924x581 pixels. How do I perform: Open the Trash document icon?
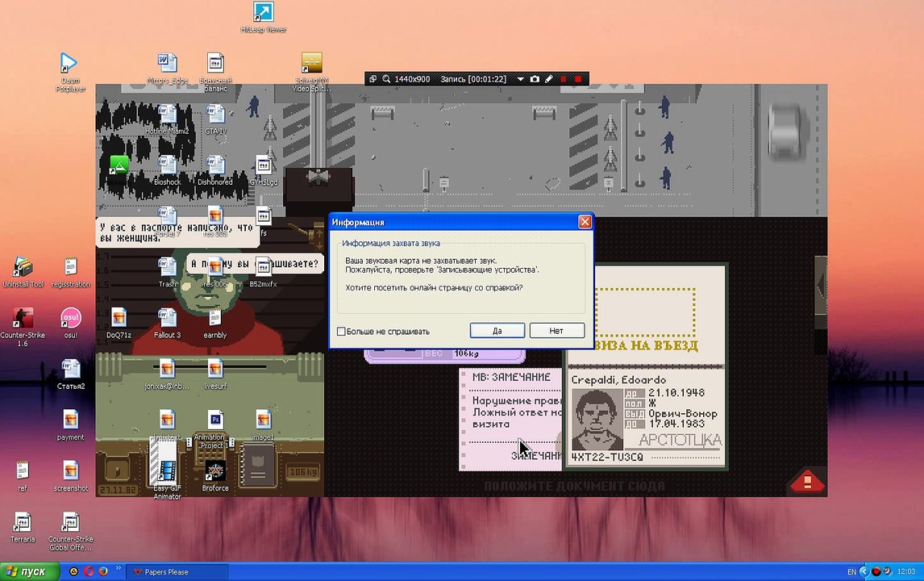(168, 273)
